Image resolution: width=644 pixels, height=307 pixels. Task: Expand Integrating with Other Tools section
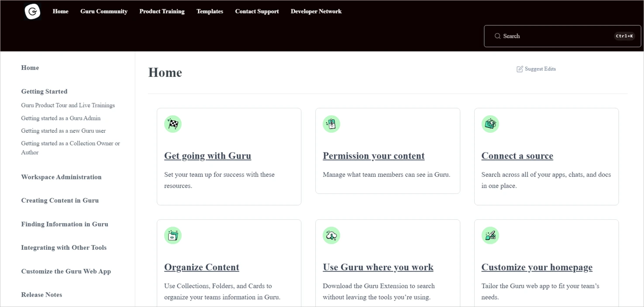pos(64,248)
